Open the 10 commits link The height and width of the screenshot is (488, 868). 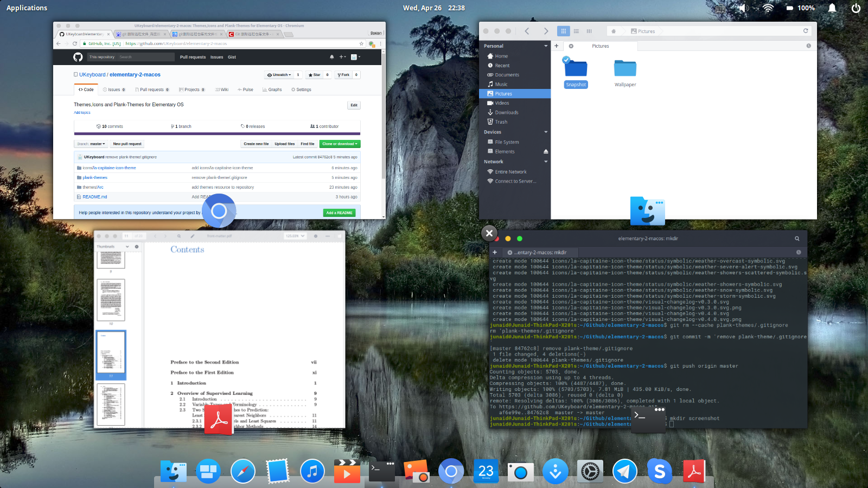(110, 126)
